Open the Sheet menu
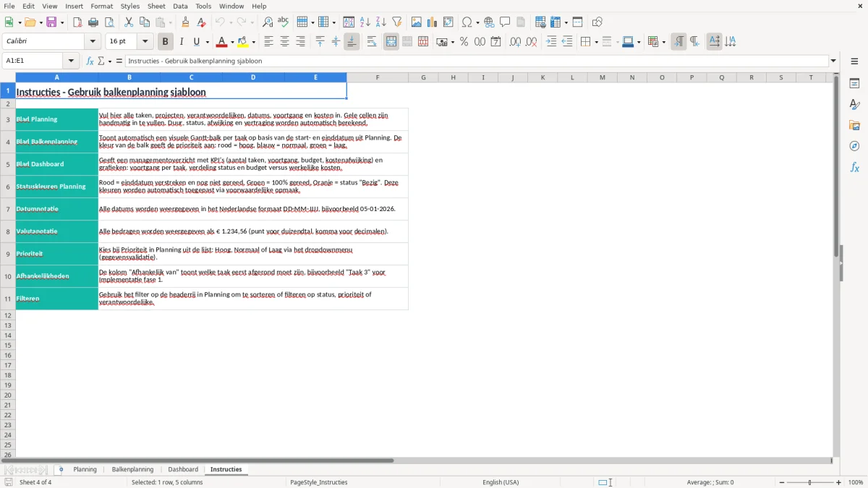Viewport: 868px width, 488px height. tap(157, 6)
